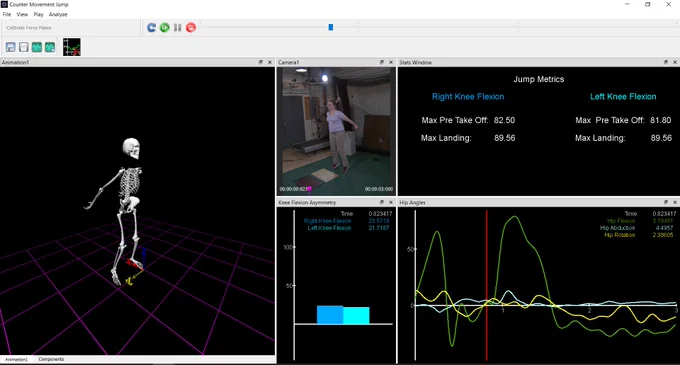The width and height of the screenshot is (680, 365).
Task: Click the first blue layout save icon
Action: 10,47
